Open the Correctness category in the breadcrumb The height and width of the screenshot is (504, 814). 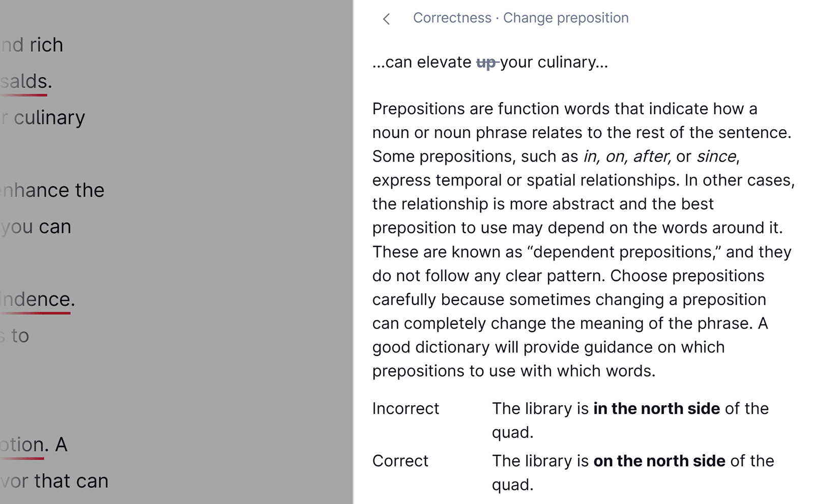coord(452,18)
